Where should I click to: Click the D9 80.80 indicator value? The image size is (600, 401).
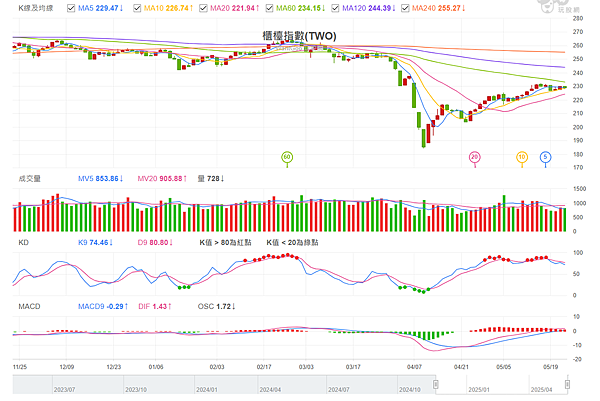coord(155,243)
